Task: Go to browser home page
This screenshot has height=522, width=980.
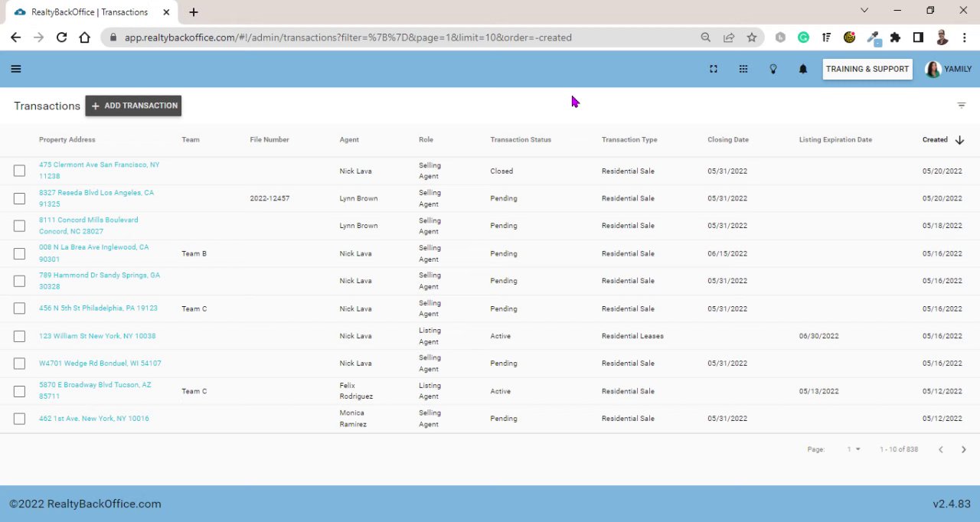Action: [x=84, y=37]
